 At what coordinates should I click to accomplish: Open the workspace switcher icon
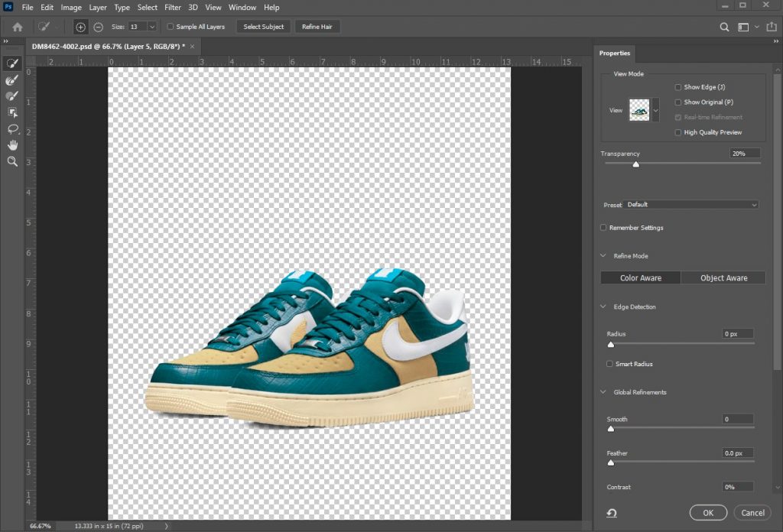743,27
